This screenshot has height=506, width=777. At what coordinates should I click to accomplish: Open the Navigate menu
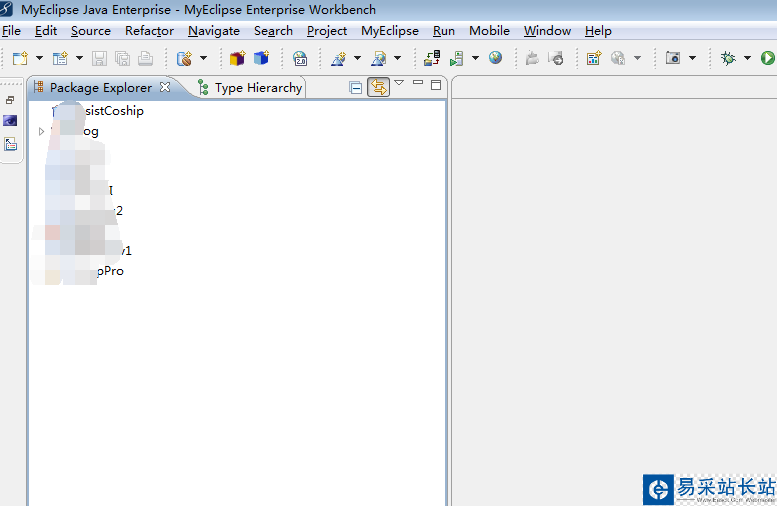(x=214, y=31)
